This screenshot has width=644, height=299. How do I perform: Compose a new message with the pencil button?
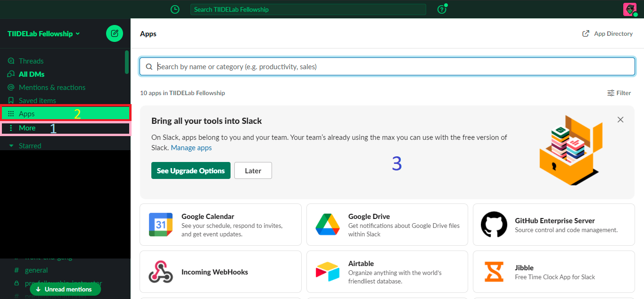pos(115,33)
